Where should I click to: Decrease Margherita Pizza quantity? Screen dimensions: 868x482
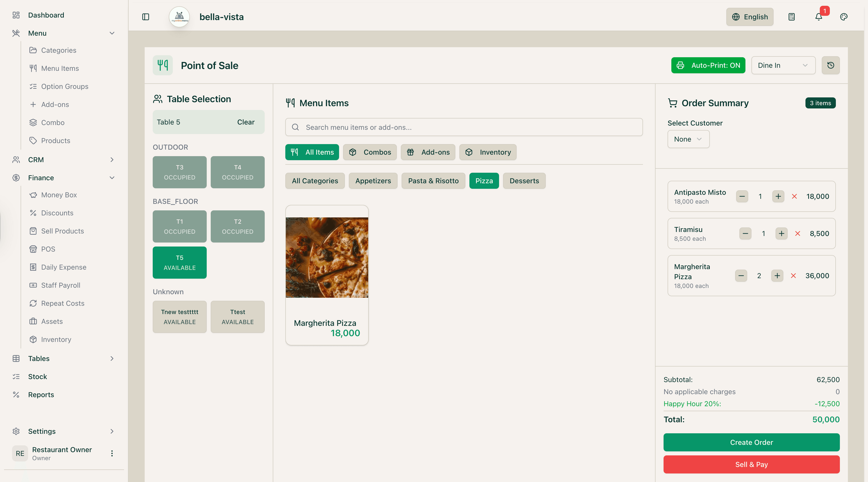coord(741,276)
